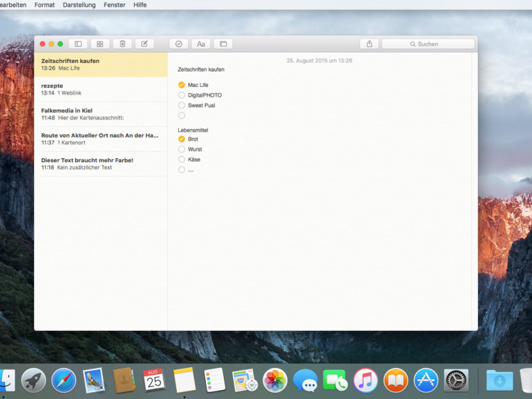Open the Hilfe menu
Screen dimensions: 532x399
[x=140, y=5]
